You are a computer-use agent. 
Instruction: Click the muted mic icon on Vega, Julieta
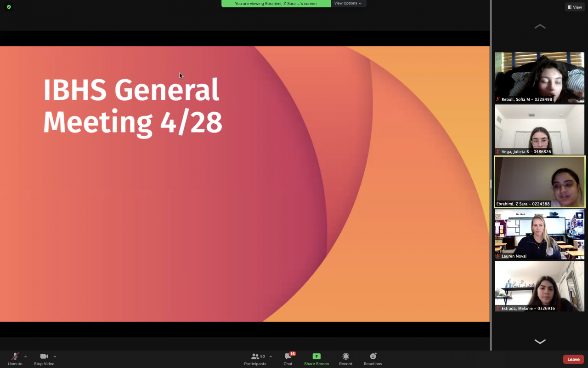498,151
